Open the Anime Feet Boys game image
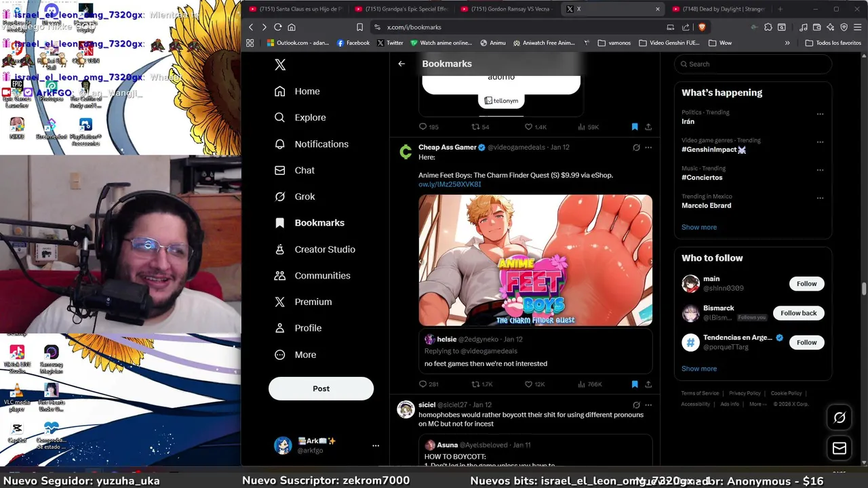Image resolution: width=868 pixels, height=488 pixels. pos(535,260)
